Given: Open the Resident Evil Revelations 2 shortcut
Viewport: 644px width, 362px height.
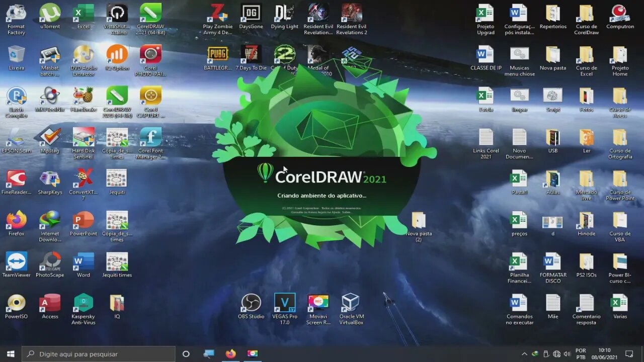Looking at the screenshot, I should click(x=352, y=20).
